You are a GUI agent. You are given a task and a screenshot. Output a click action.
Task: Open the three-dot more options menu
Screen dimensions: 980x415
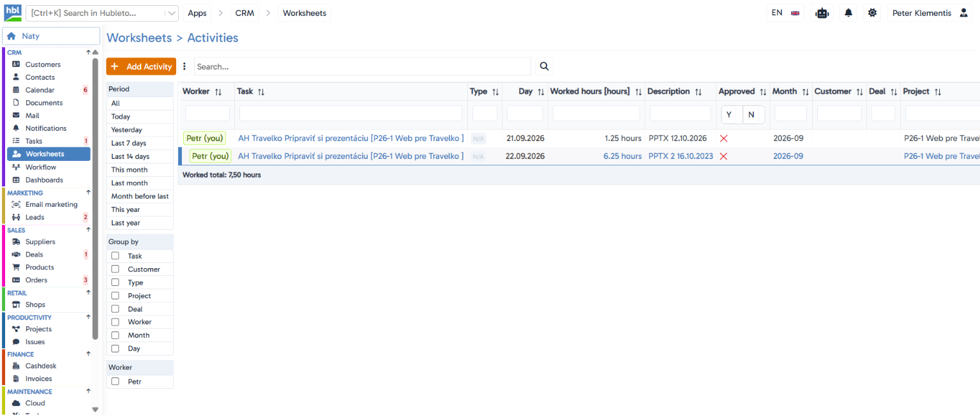(185, 66)
